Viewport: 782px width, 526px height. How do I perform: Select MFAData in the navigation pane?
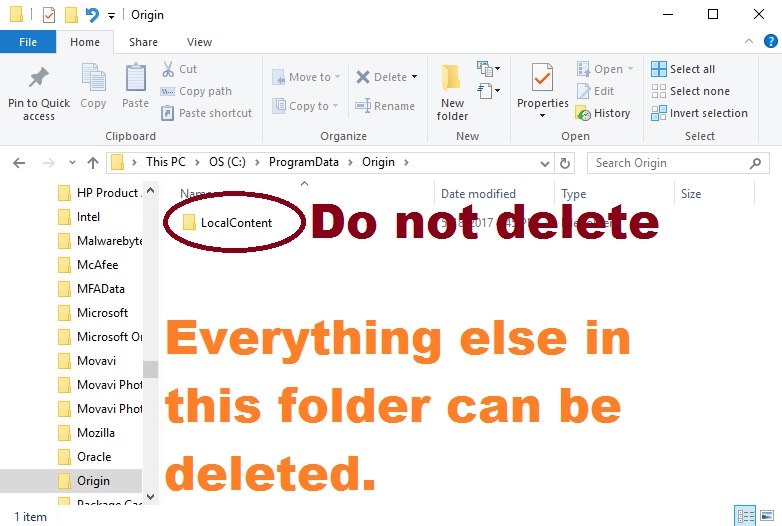(92, 289)
